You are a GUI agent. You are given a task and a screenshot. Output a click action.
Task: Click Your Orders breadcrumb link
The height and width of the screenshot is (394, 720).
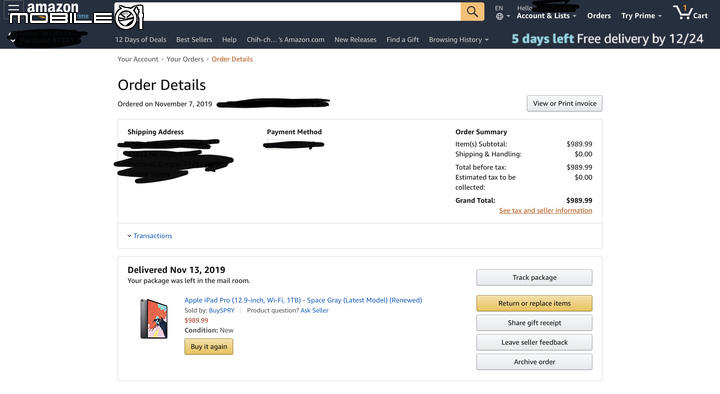point(185,59)
